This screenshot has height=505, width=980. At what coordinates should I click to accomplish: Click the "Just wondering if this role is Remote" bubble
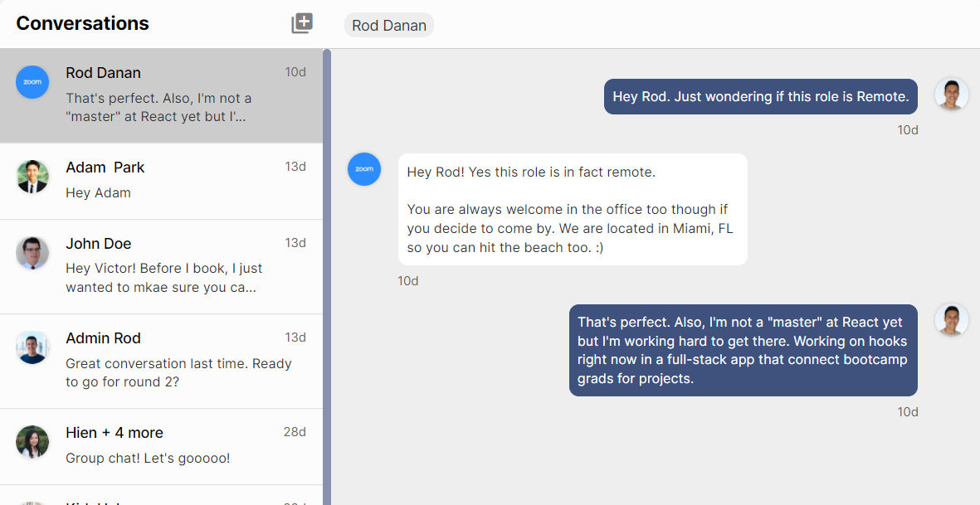[x=761, y=96]
